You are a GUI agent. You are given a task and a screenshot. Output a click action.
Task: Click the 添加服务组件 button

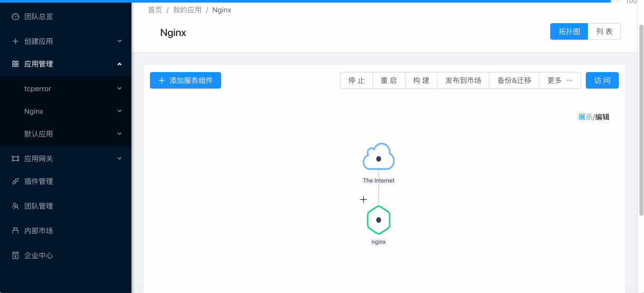pos(185,80)
